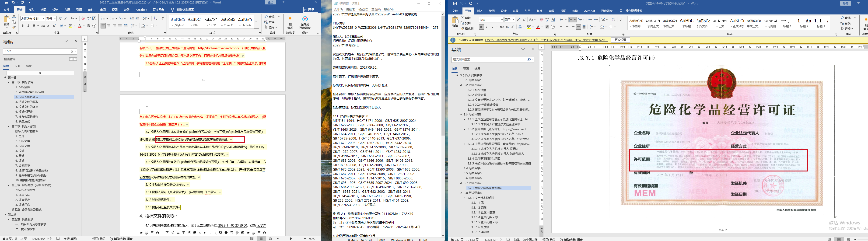Close the left navigation pane

76,41
